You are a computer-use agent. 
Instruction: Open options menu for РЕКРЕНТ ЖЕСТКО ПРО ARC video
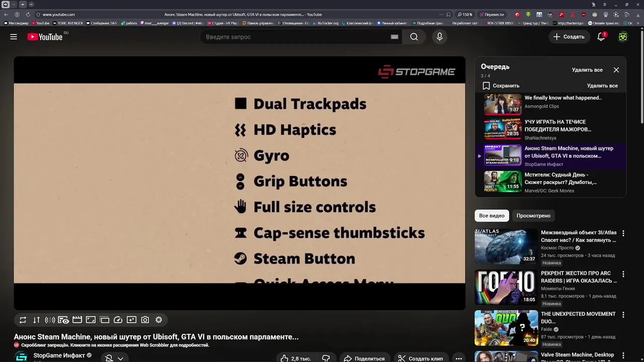point(623,274)
